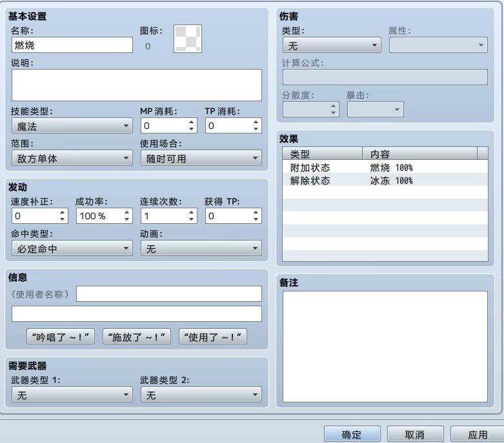Viewport: 504px width, 443px height.
Task: Select the 附加状态 燃烧 100% effect row
Action: (x=385, y=168)
